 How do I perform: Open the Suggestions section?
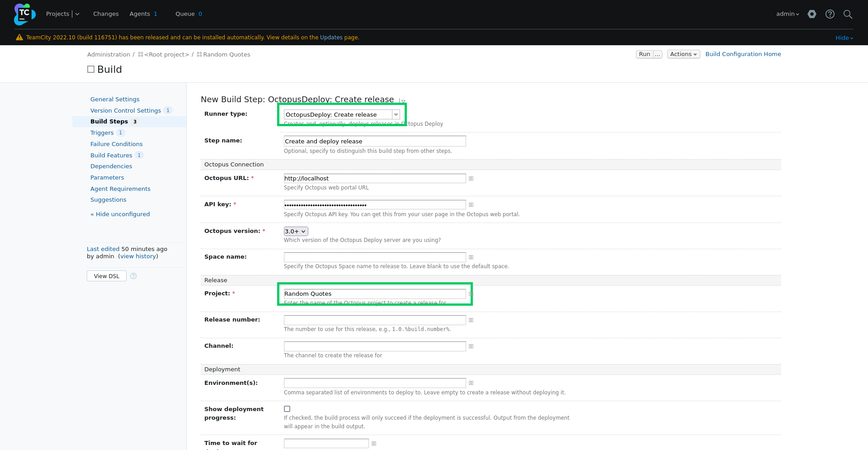[108, 200]
